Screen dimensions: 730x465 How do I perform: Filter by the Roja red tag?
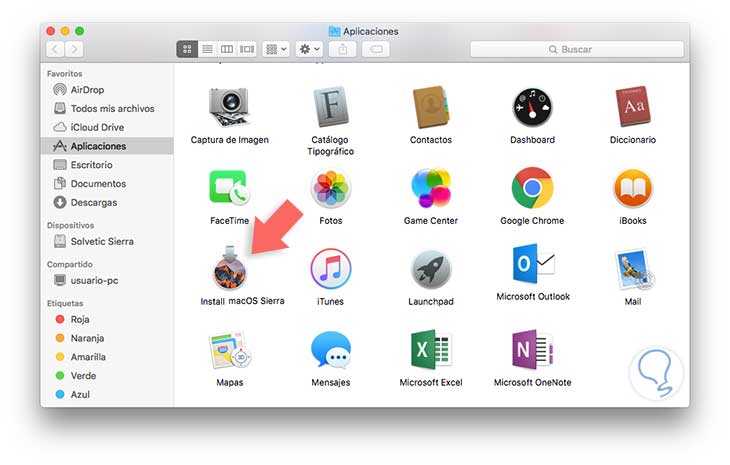pyautogui.click(x=107, y=319)
